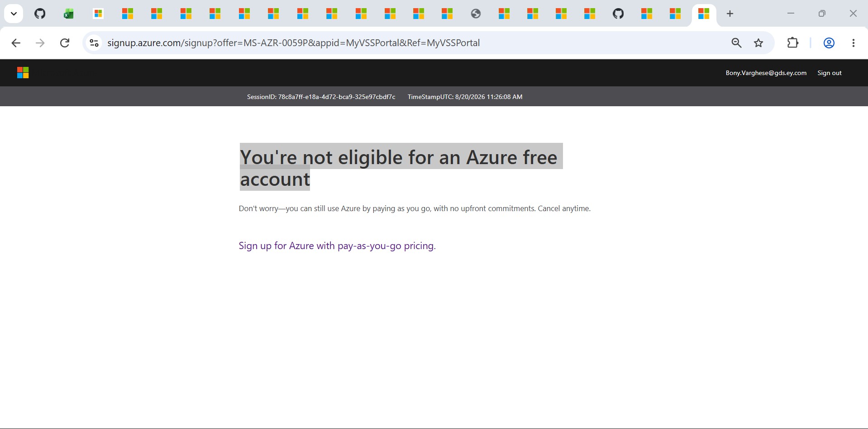Switch to the globe icon tab
868x429 pixels.
476,14
